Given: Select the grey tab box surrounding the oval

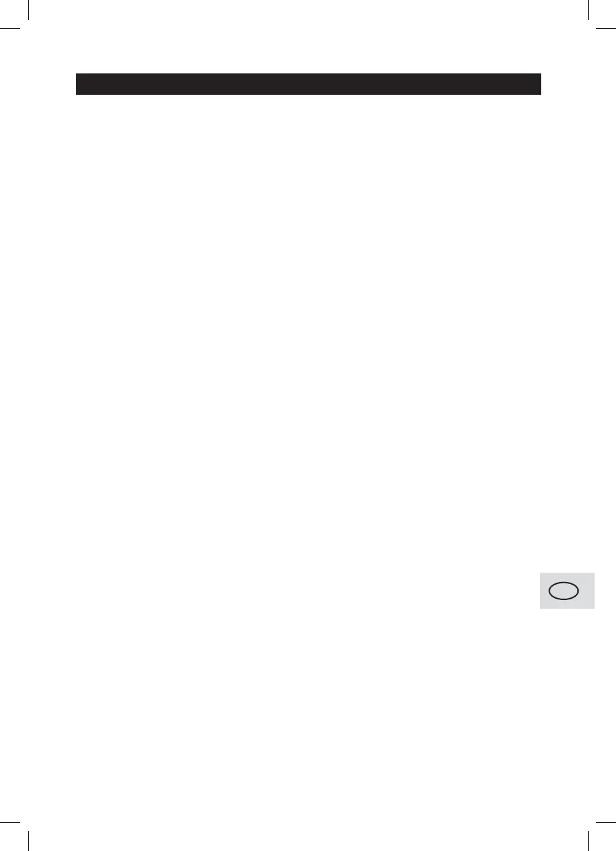Looking at the screenshot, I should (567, 591).
